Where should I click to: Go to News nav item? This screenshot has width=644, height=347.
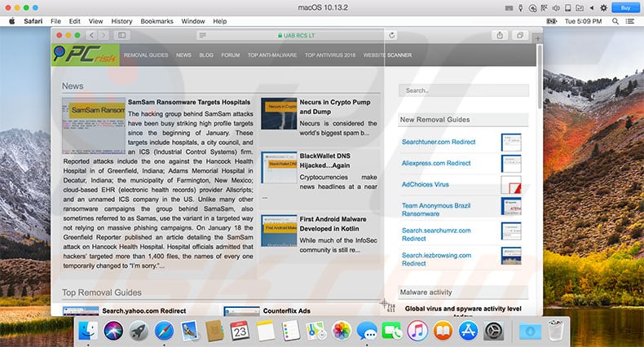pos(183,55)
